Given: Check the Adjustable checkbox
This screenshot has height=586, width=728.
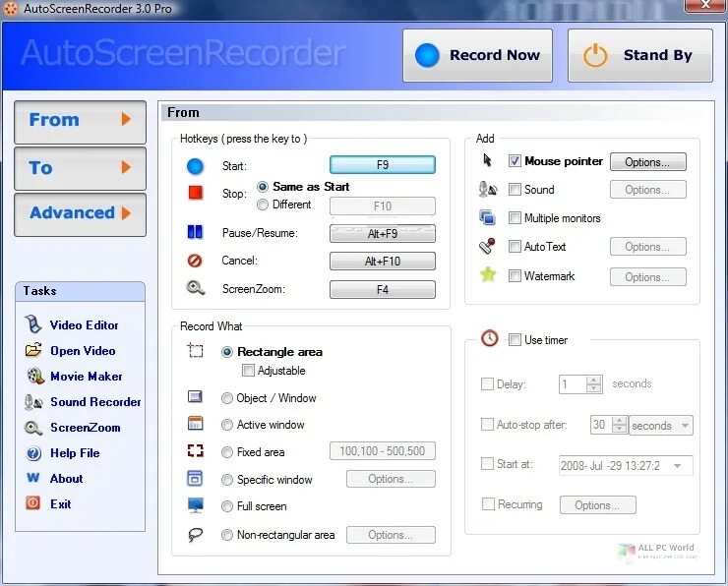Looking at the screenshot, I should coord(248,371).
